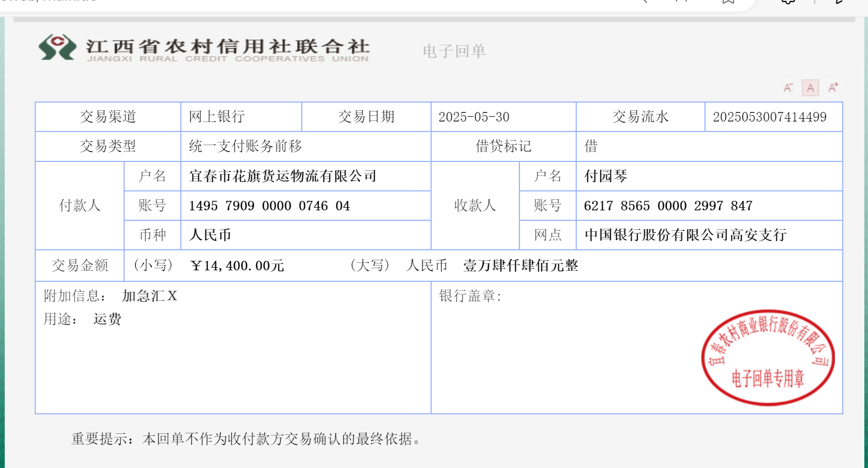Select the 交易类型 label cell

tap(108, 146)
